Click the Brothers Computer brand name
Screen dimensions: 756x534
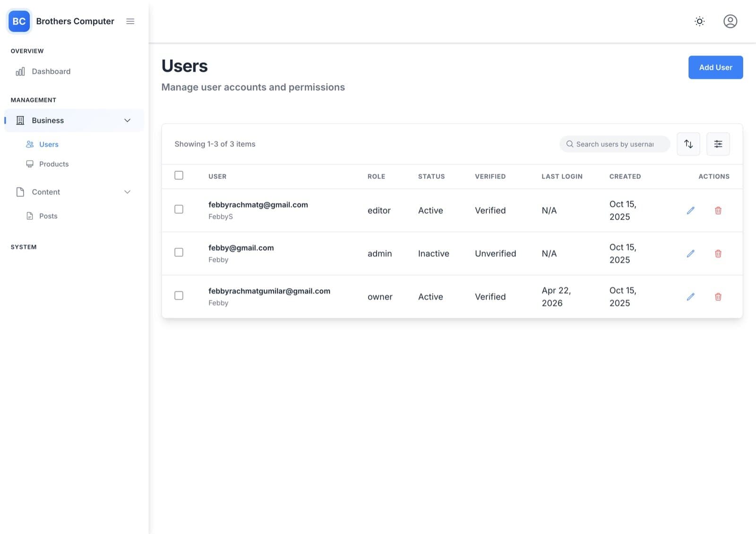pyautogui.click(x=75, y=21)
